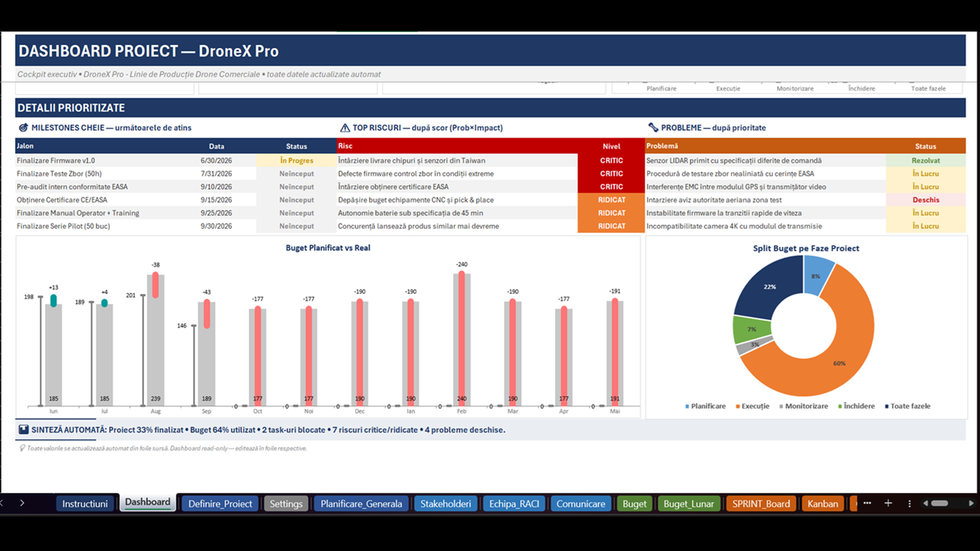The width and height of the screenshot is (980, 551).
Task: Click the TOP RISCURI warning triangle icon
Action: [345, 128]
